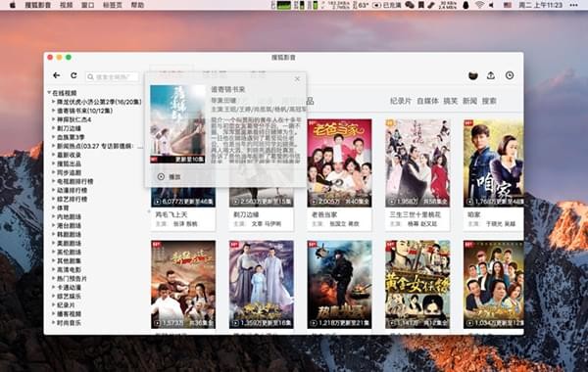
Task: Reload the page with the refresh icon
Action: click(x=73, y=75)
